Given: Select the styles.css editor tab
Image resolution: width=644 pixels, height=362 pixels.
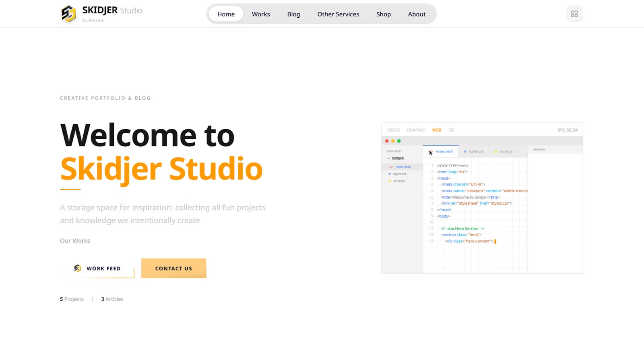Looking at the screenshot, I should 474,151.
